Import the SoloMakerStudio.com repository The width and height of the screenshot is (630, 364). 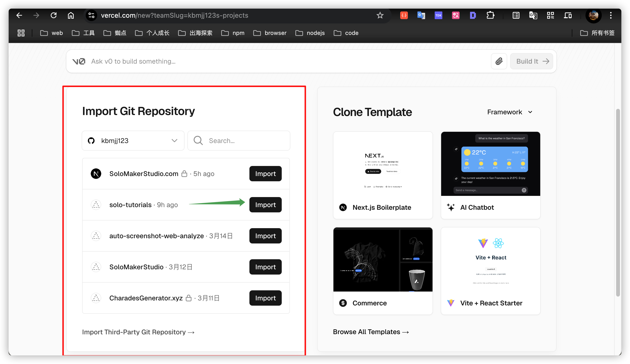tap(265, 174)
